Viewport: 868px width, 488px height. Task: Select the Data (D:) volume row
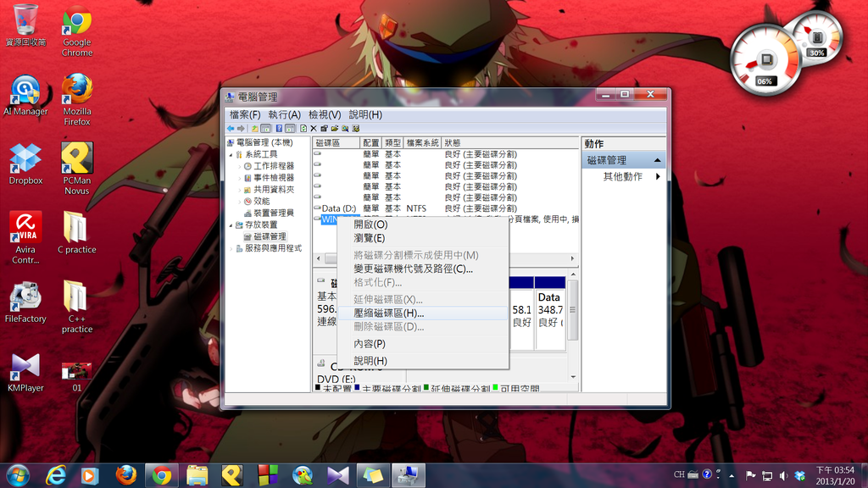point(446,208)
